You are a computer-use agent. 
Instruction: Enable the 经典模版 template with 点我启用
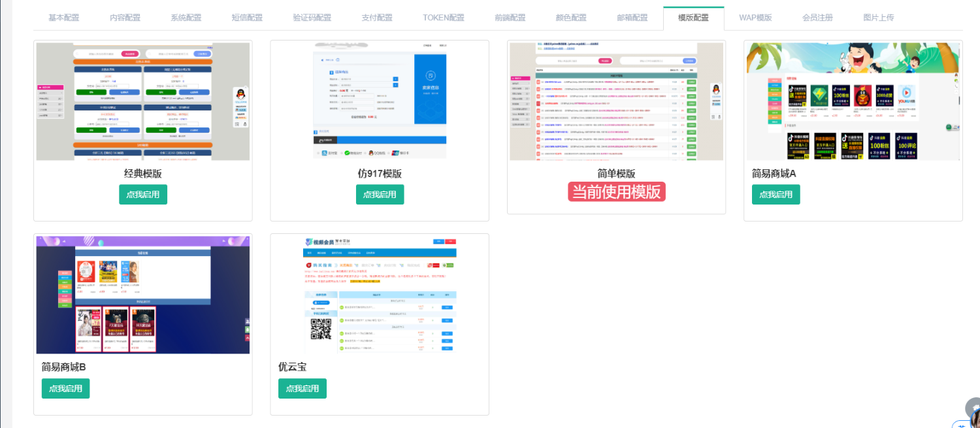coord(143,194)
